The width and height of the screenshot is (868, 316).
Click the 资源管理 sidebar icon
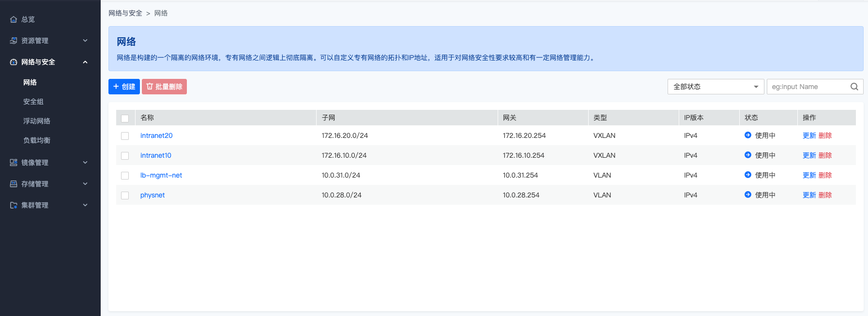click(14, 41)
